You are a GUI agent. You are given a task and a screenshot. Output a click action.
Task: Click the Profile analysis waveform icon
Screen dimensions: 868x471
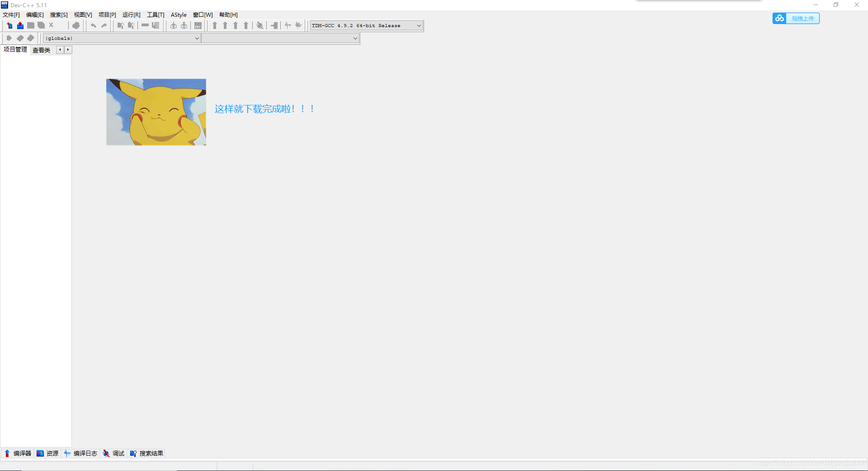288,25
